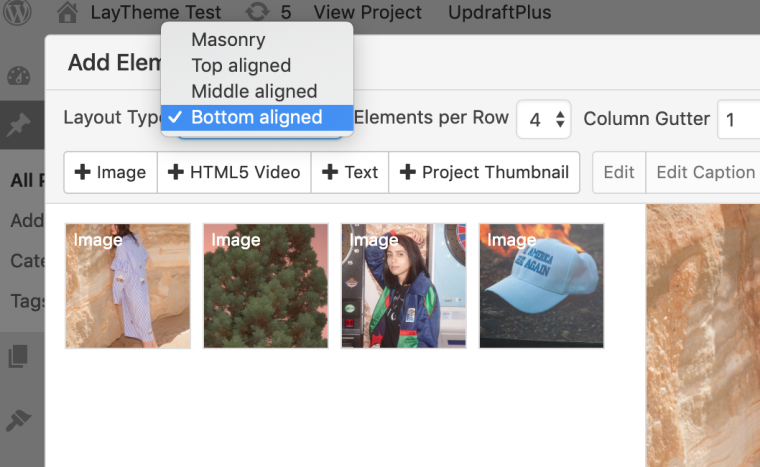Open Elements per Row selector
Screen dimensions: 760x467
[x=544, y=119]
